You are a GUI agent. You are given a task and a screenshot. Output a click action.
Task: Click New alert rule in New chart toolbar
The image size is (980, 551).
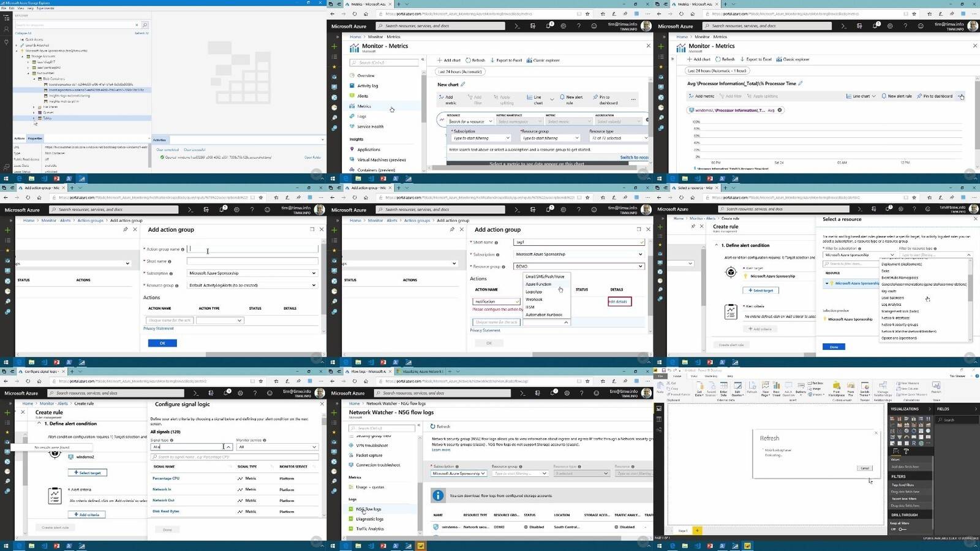tap(571, 99)
